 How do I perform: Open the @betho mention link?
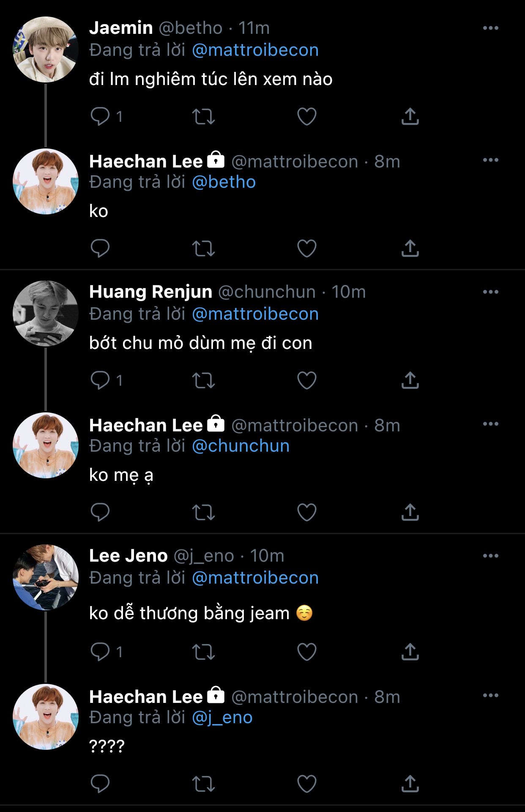tap(224, 182)
